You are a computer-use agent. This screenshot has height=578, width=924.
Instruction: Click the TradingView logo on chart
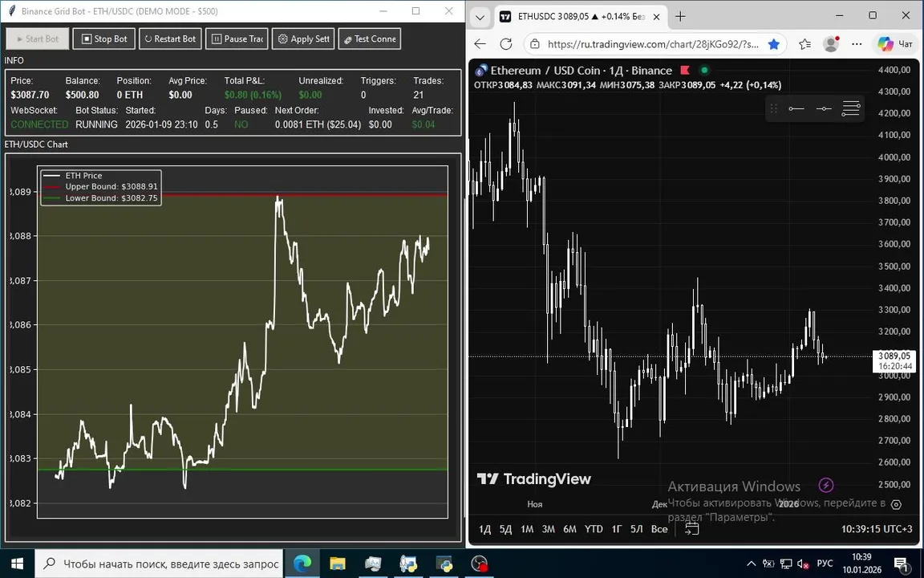pyautogui.click(x=534, y=479)
